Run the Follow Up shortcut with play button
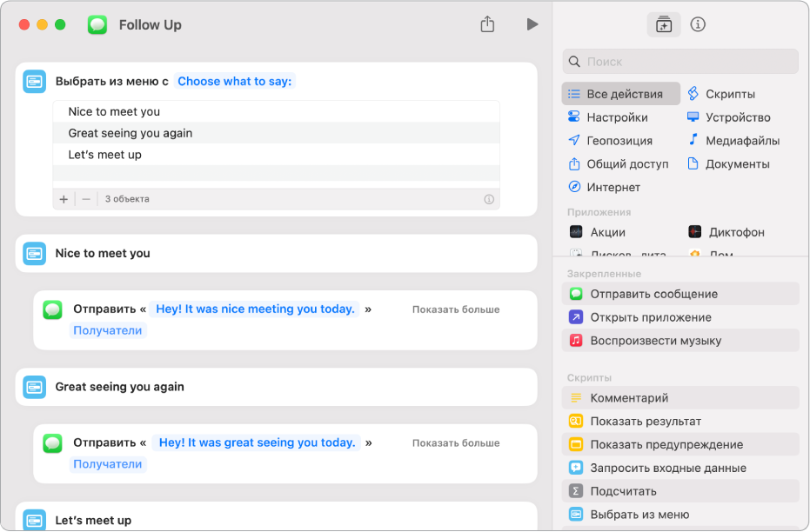 (532, 24)
